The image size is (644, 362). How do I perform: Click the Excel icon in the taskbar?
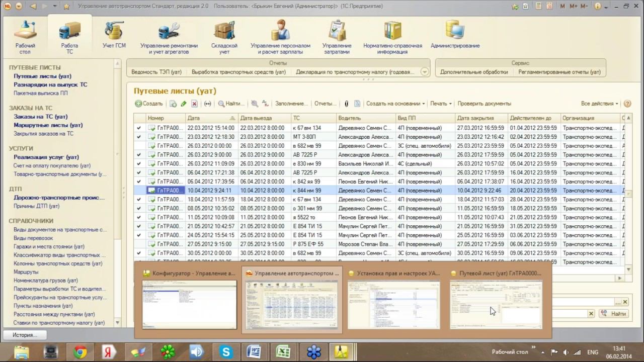tap(284, 352)
